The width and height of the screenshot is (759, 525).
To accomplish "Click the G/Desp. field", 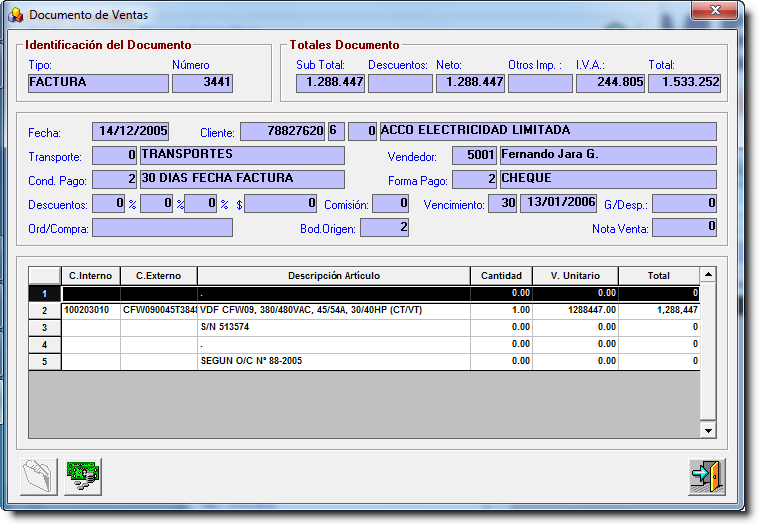I will 684,203.
